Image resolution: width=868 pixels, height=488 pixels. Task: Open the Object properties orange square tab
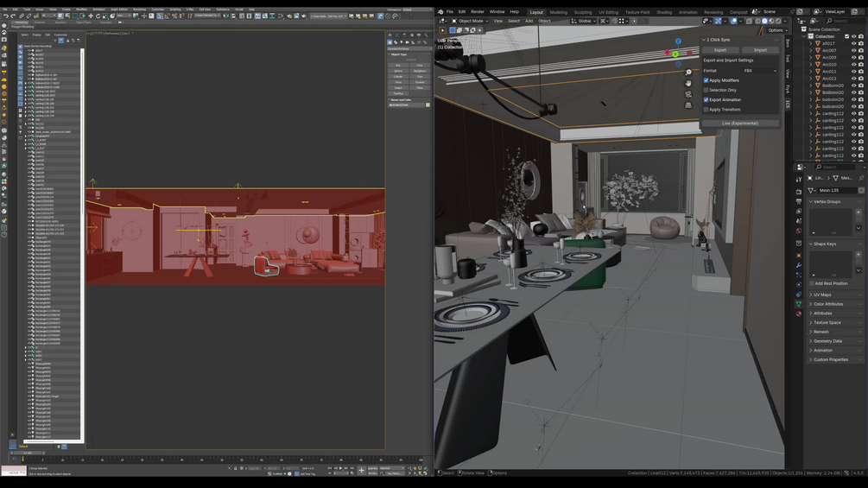tap(798, 256)
